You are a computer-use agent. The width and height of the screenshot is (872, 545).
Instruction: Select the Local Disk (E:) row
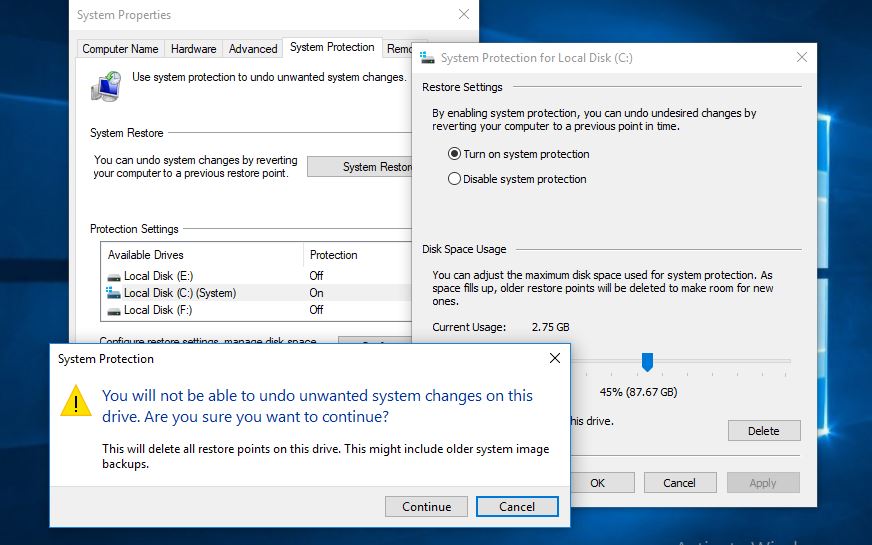[257, 276]
